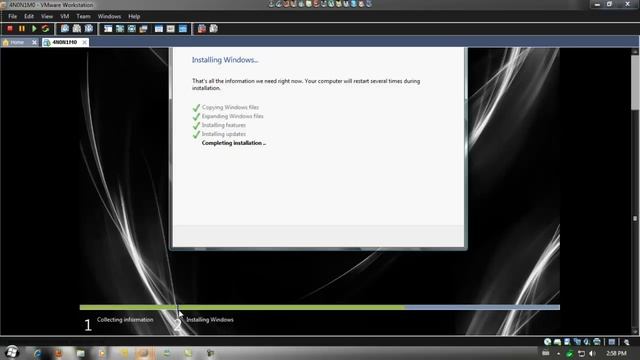The height and width of the screenshot is (360, 640).
Task: Open the Snapshot Manager icon
Action: coord(89,29)
